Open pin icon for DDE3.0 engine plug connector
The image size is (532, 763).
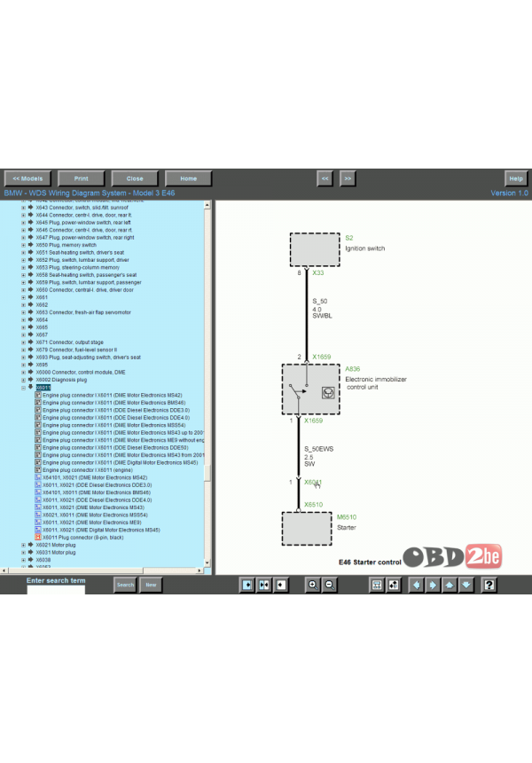(x=38, y=410)
